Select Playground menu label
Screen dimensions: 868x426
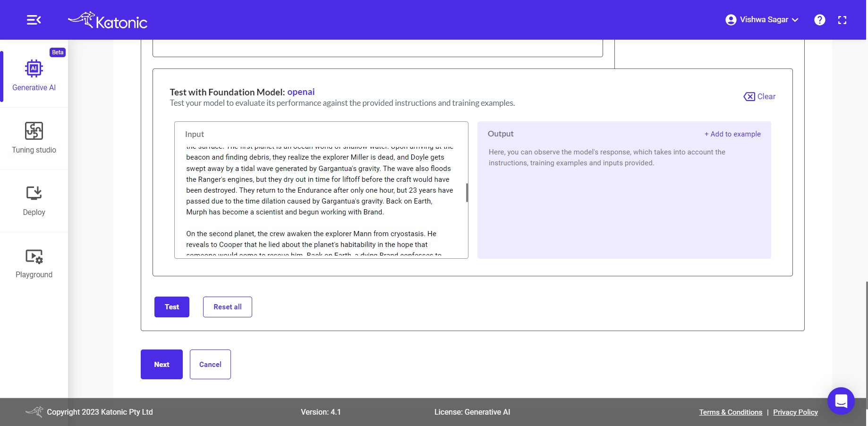click(34, 274)
